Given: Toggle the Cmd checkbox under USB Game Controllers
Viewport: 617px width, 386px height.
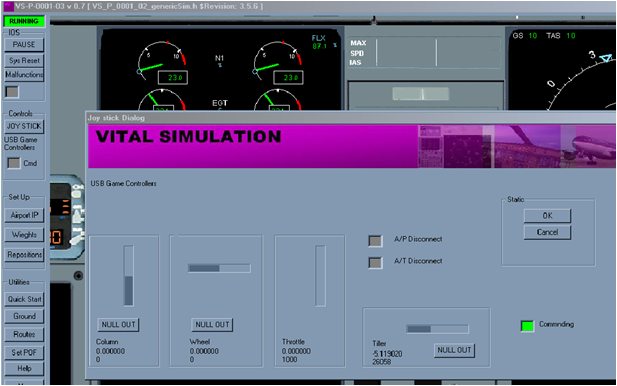Looking at the screenshot, I should [14, 163].
